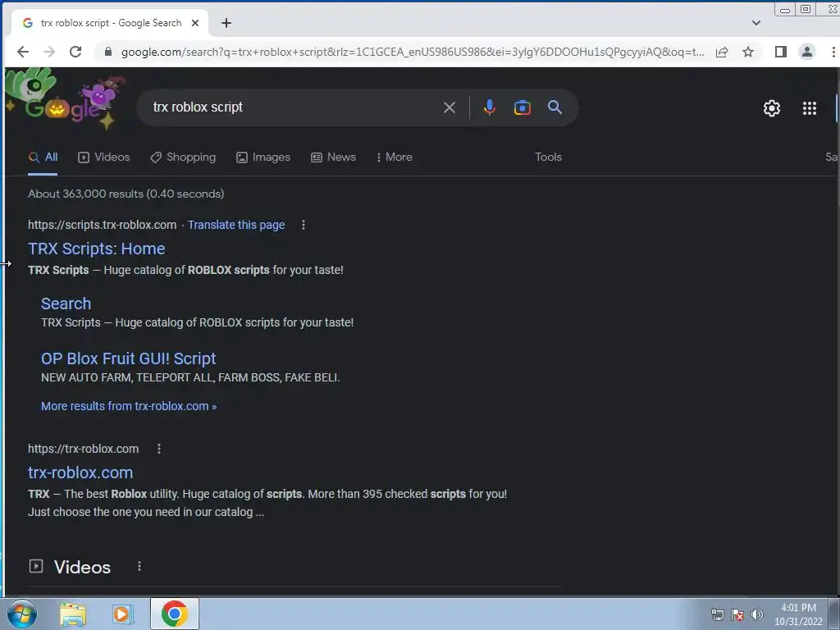Close the trx roblox script tab
This screenshot has height=630, width=840.
(x=195, y=23)
